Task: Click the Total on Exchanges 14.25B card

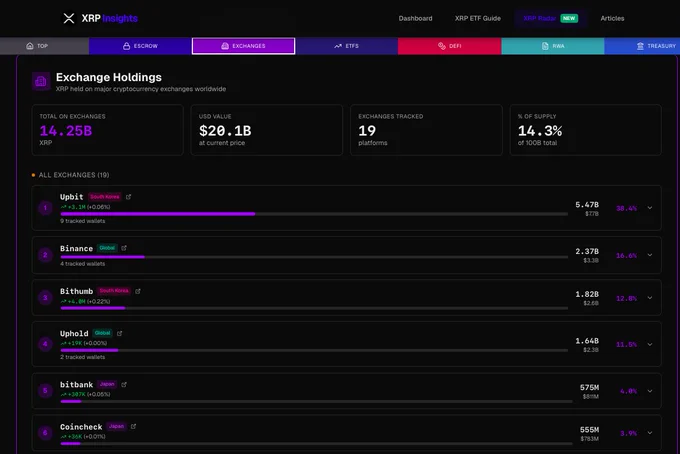Action: (108, 130)
